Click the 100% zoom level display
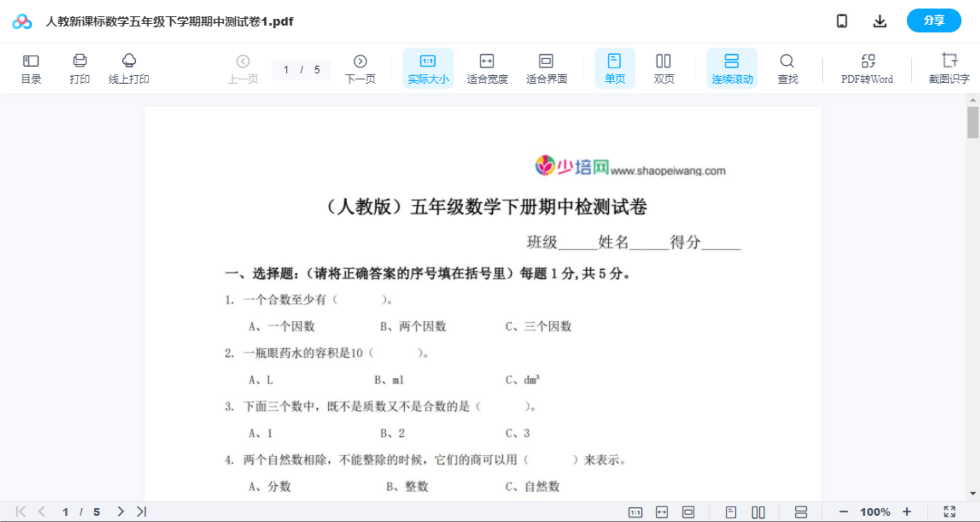Image resolution: width=980 pixels, height=522 pixels. pos(875,511)
